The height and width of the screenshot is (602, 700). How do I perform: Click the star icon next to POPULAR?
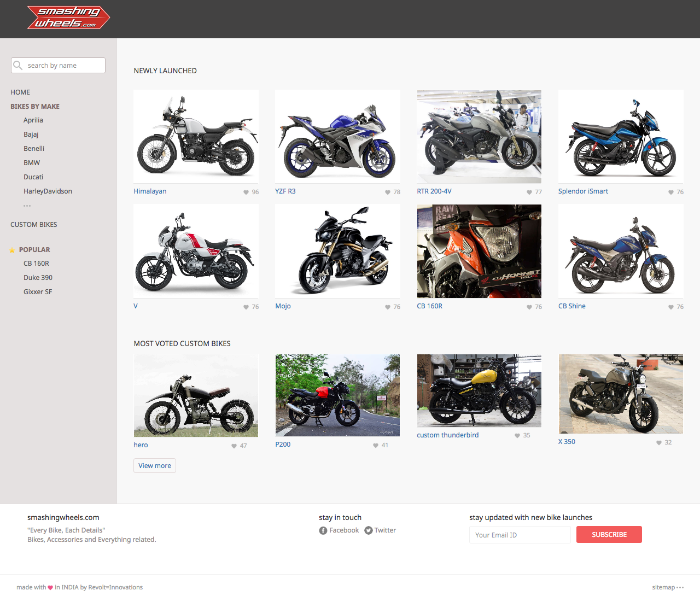point(12,249)
